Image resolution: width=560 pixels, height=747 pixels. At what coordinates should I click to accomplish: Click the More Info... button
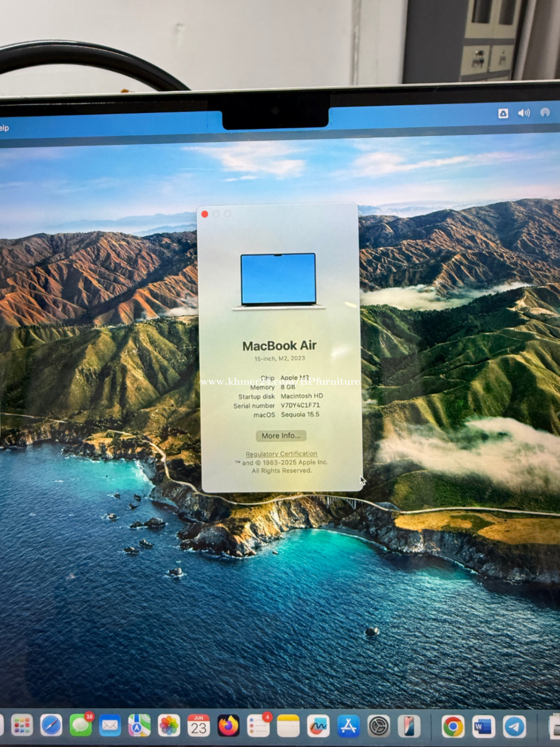point(281,435)
